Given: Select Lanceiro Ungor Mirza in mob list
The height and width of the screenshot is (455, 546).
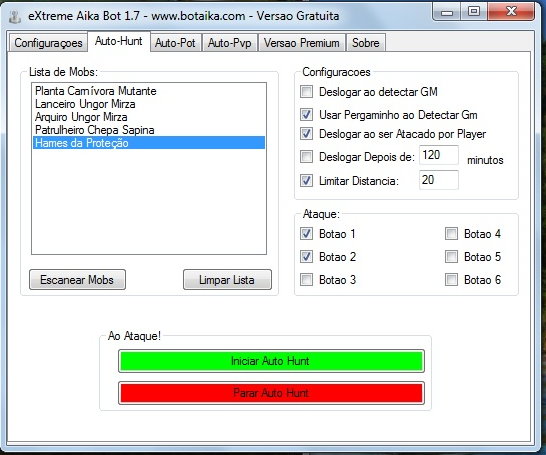Looking at the screenshot, I should (x=149, y=104).
